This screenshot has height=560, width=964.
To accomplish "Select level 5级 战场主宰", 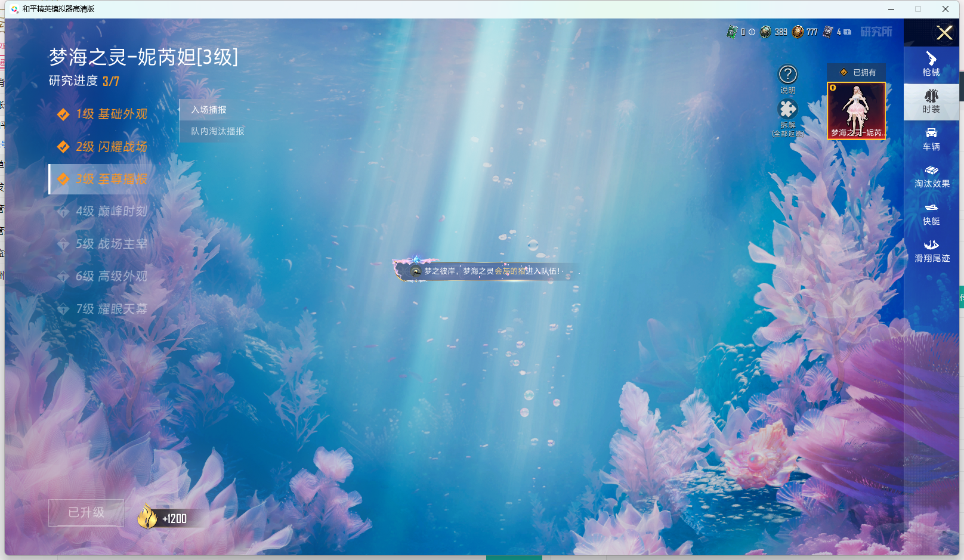I will [x=111, y=244].
